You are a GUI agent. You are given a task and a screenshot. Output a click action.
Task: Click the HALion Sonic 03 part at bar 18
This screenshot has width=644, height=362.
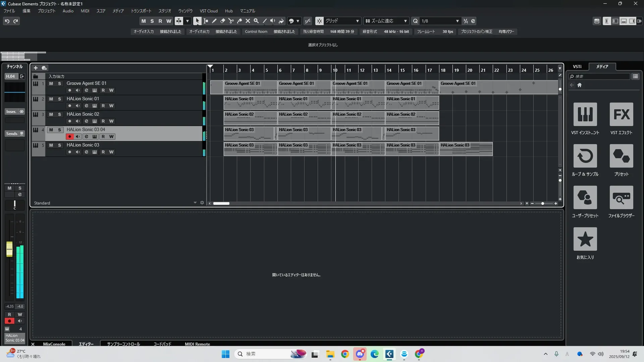(x=466, y=149)
